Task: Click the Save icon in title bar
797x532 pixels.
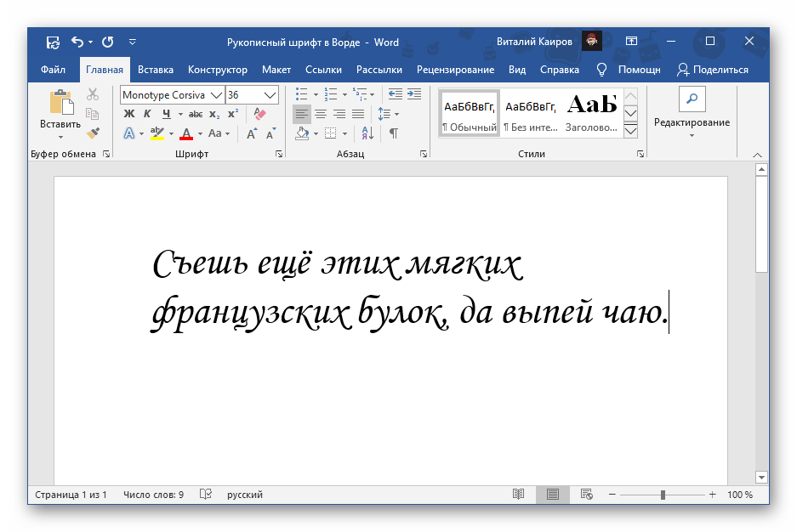Action: [53, 42]
